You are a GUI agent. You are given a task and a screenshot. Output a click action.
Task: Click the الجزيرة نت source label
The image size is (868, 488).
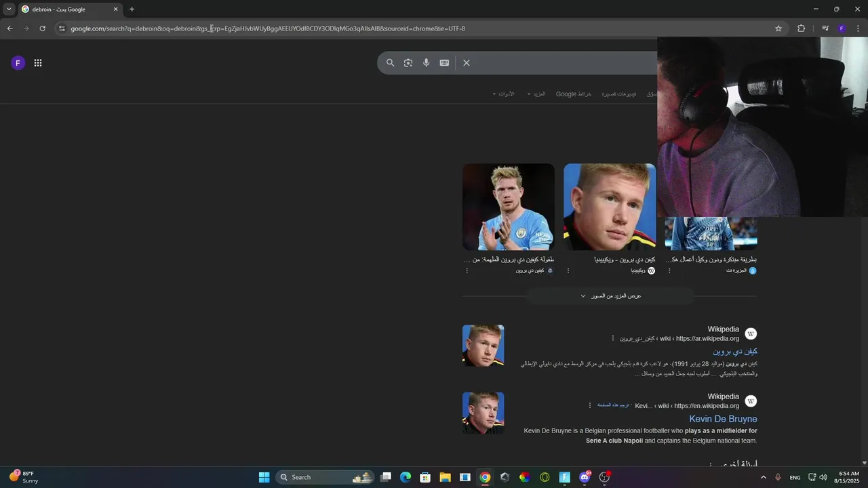736,270
